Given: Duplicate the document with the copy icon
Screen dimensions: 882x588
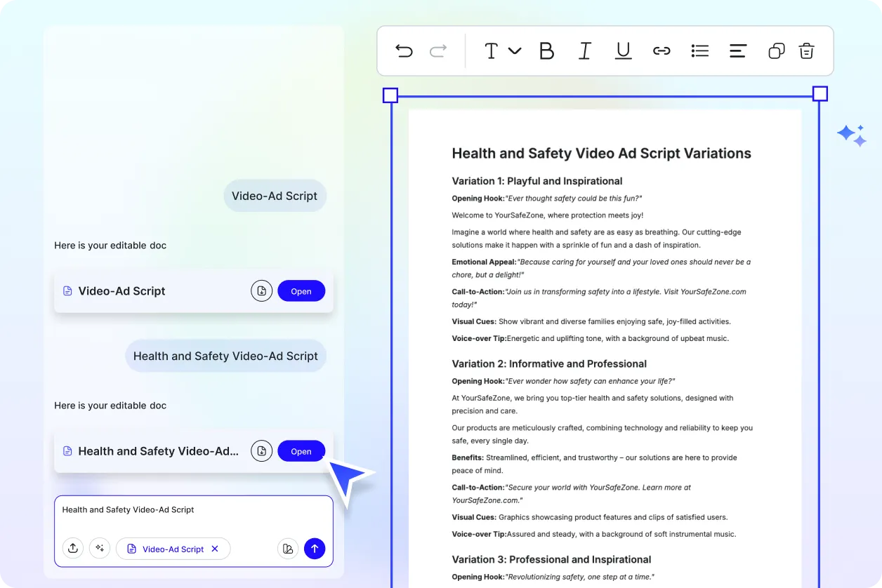Looking at the screenshot, I should click(x=776, y=51).
